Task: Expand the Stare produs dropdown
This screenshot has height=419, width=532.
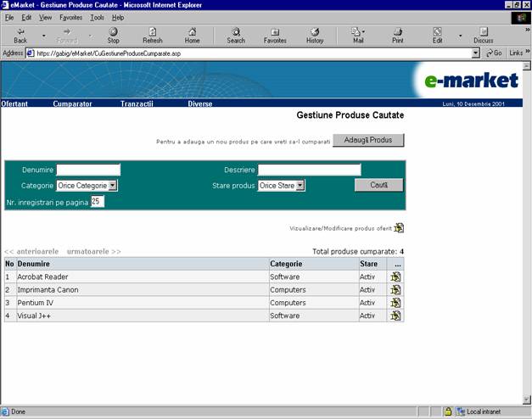Action: 300,186
